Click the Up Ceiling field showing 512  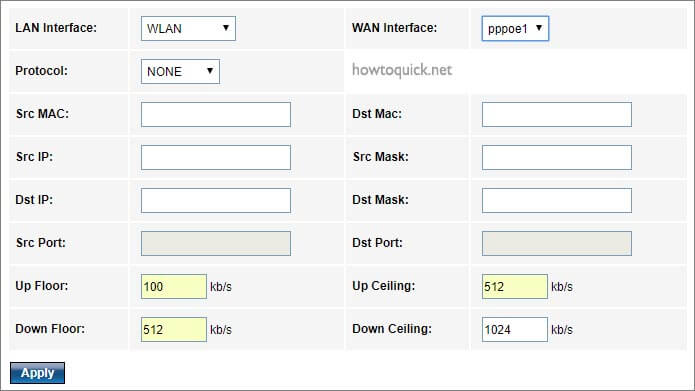pyautogui.click(x=515, y=286)
